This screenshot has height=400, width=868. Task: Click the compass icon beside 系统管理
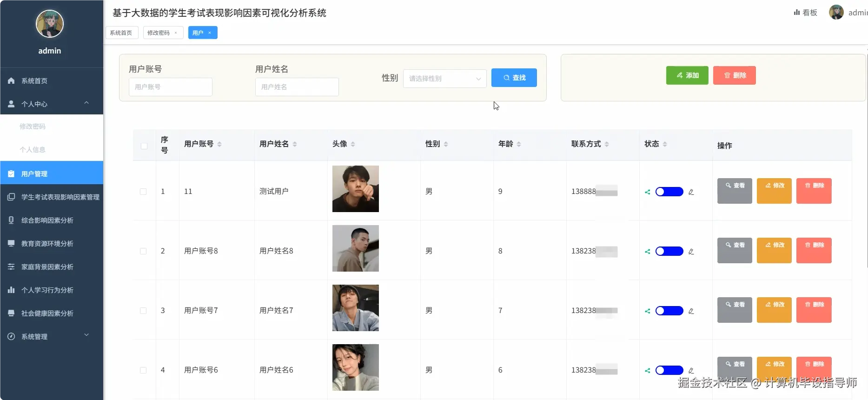[11, 336]
